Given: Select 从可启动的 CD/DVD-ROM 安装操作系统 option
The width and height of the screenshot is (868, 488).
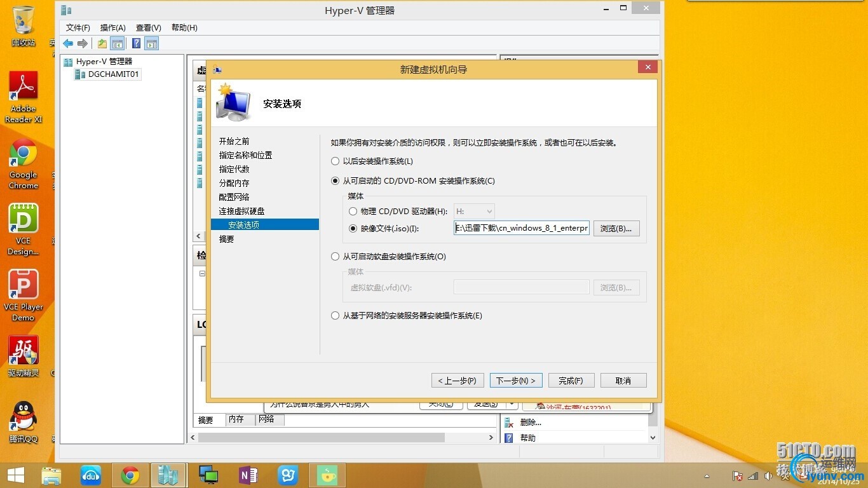Looking at the screenshot, I should pos(336,181).
